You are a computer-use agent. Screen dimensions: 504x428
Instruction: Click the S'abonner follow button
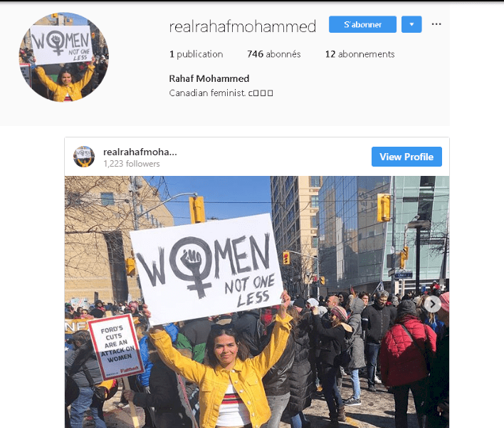362,24
